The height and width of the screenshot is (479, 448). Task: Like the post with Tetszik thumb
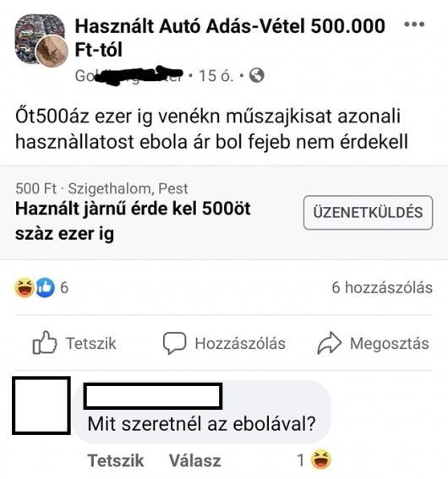pos(74,343)
